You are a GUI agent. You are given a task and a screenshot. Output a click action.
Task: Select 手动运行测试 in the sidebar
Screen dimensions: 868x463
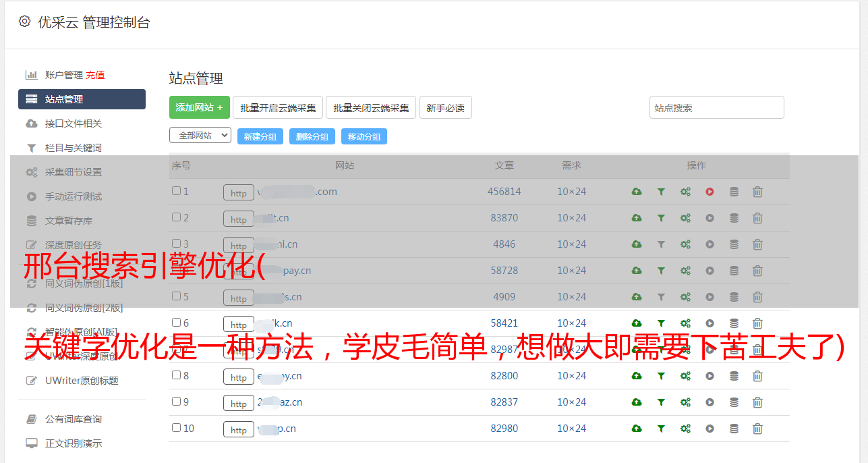(x=74, y=196)
